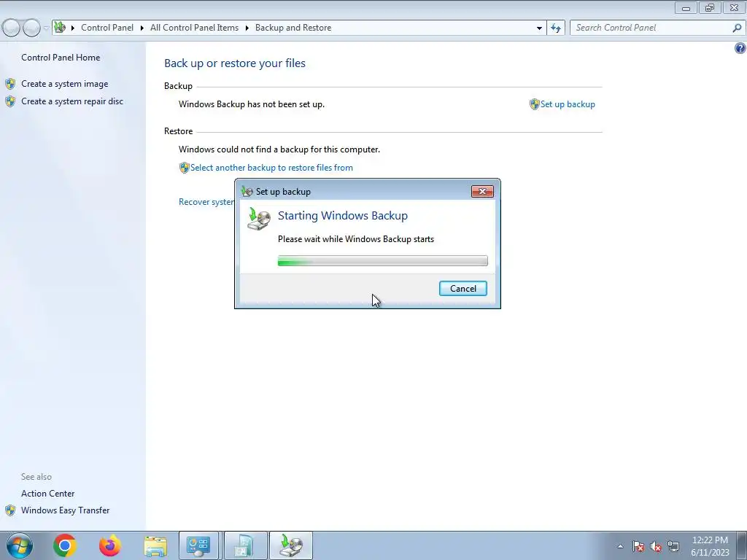Close the Control Panel window

734,7
